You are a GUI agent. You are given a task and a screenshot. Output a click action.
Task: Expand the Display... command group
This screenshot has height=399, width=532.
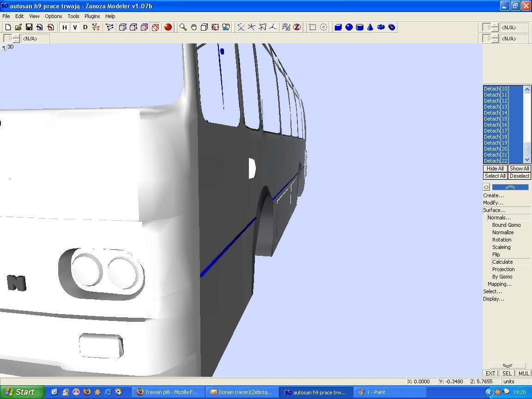tap(494, 299)
